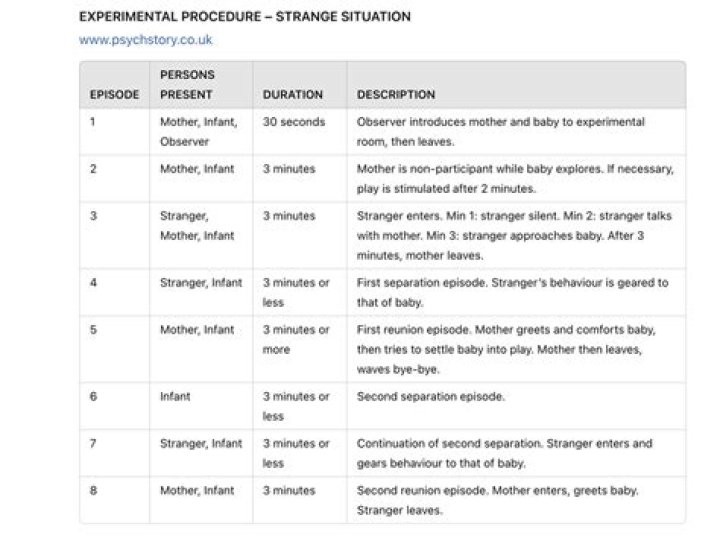Viewport: 720px width, 550px height.
Task: Click the DURATION column header
Action: point(292,95)
